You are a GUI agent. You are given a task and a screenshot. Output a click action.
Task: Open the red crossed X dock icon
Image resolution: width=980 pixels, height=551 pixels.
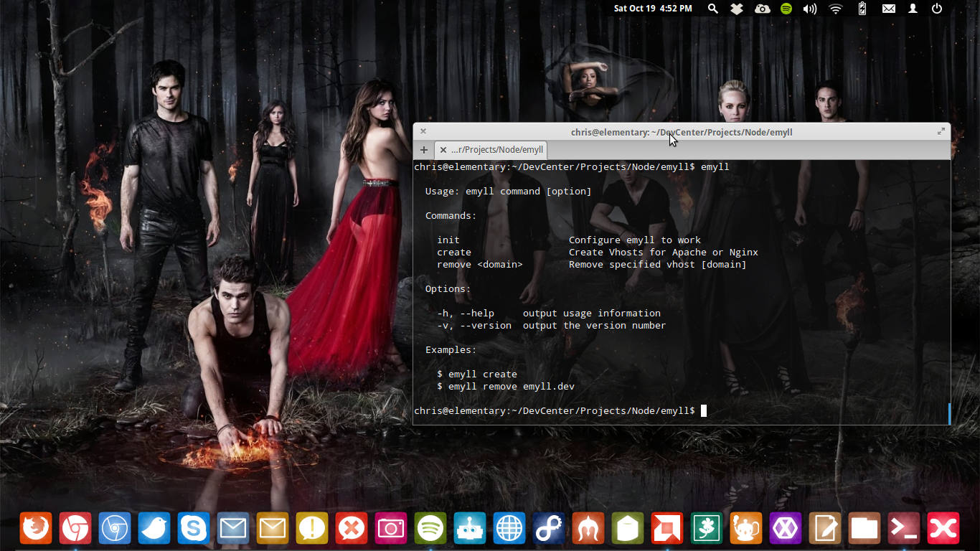click(943, 529)
